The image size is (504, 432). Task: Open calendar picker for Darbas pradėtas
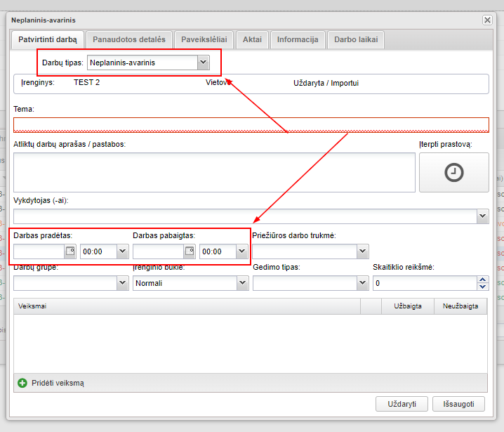click(x=70, y=251)
